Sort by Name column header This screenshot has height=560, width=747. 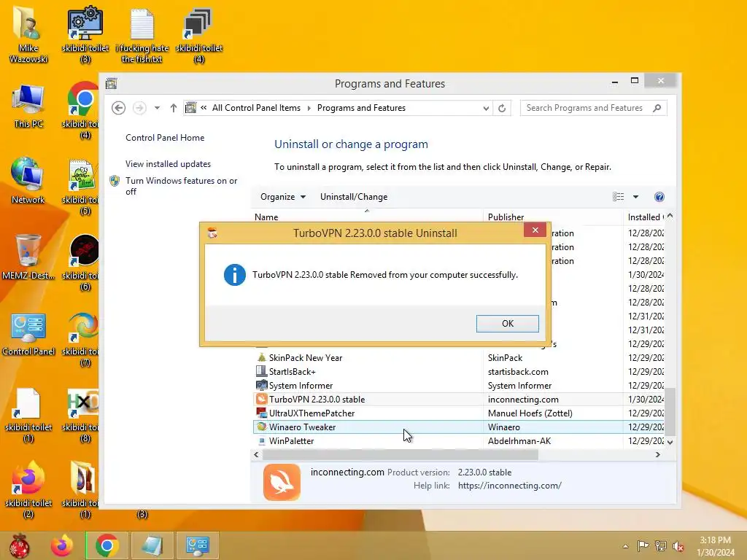tap(266, 217)
